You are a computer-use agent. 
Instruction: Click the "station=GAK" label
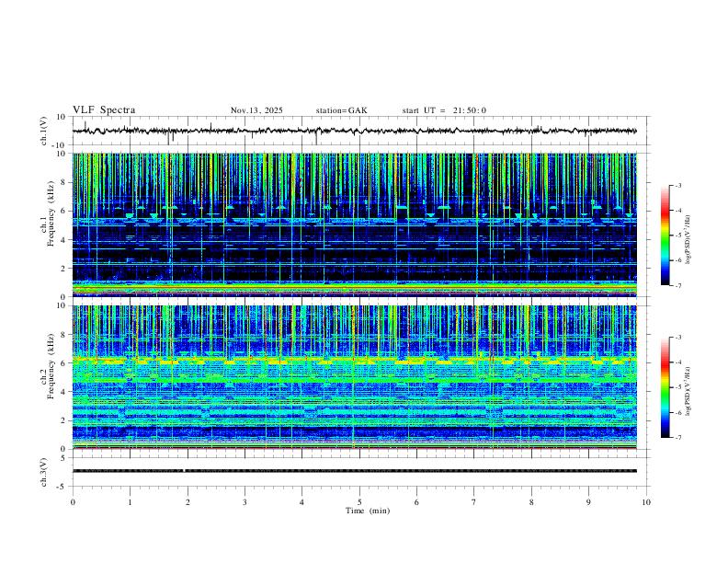pos(341,110)
